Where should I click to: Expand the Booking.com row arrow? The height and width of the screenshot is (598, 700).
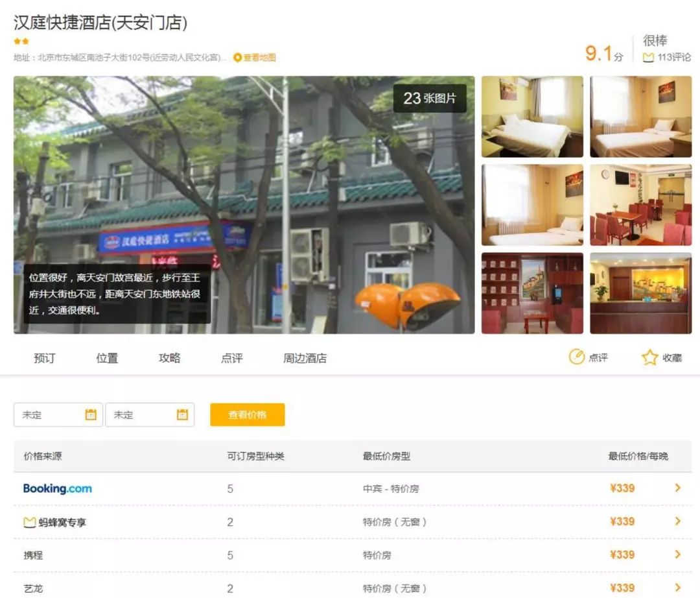point(678,488)
